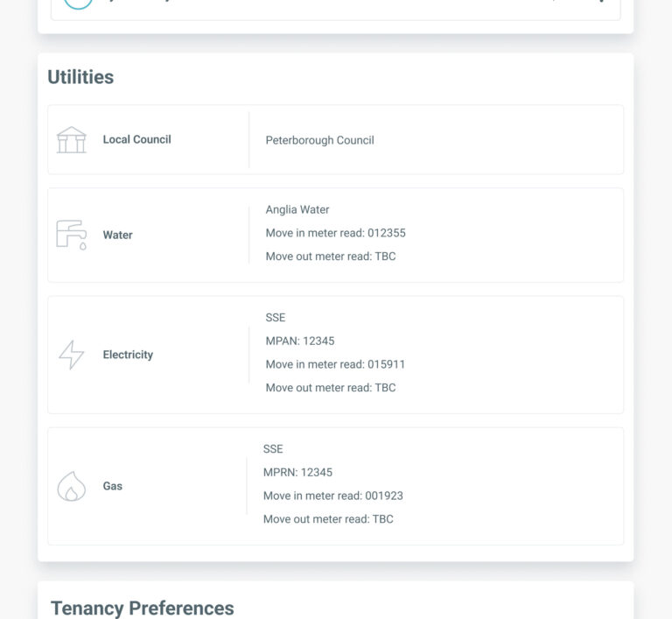This screenshot has height=619, width=672.
Task: Click the Gas flame icon
Action: pyautogui.click(x=72, y=487)
